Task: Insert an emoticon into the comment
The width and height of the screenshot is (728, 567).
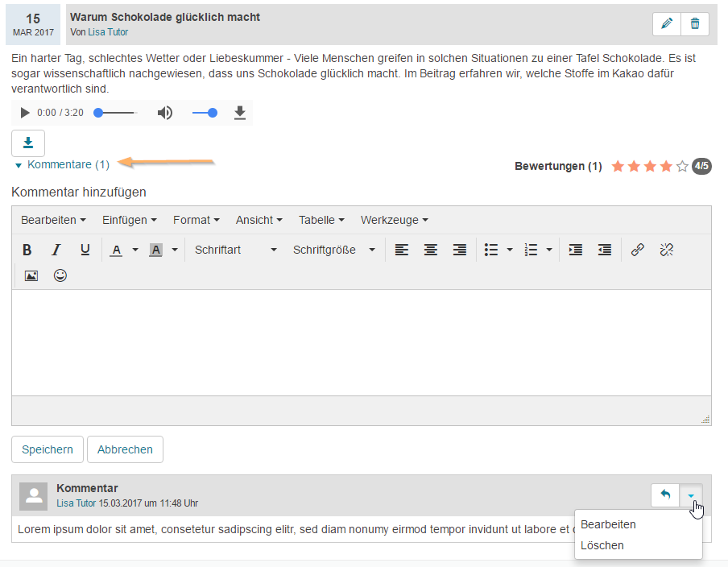Action: [x=60, y=275]
